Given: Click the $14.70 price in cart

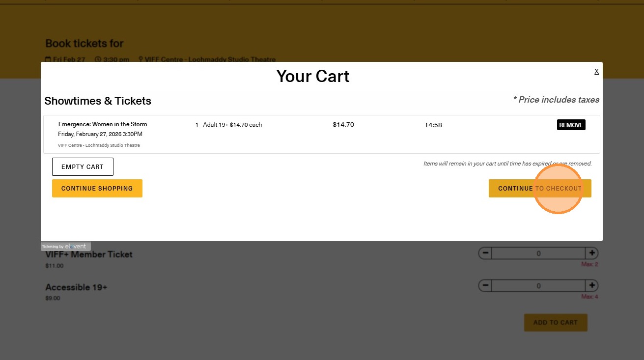Looking at the screenshot, I should coord(343,125).
